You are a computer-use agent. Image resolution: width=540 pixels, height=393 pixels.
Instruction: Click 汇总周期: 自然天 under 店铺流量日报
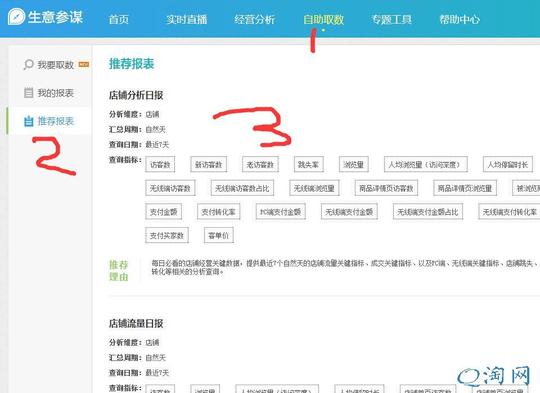[x=137, y=358]
